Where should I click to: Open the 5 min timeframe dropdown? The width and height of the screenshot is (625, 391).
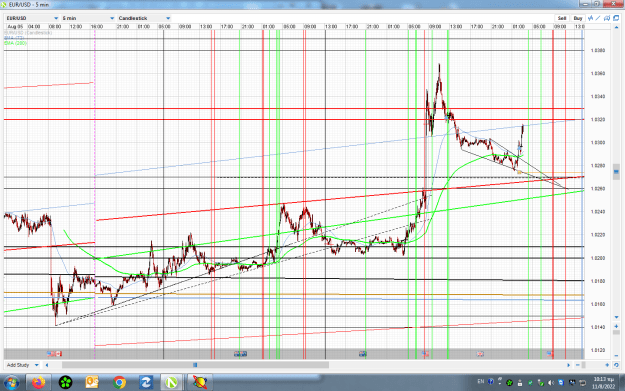tap(88, 18)
